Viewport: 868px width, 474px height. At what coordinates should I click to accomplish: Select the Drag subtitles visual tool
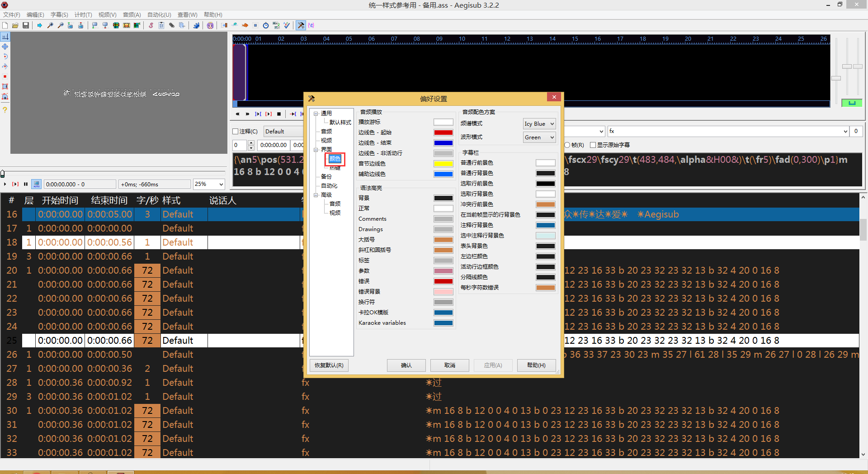(x=5, y=47)
